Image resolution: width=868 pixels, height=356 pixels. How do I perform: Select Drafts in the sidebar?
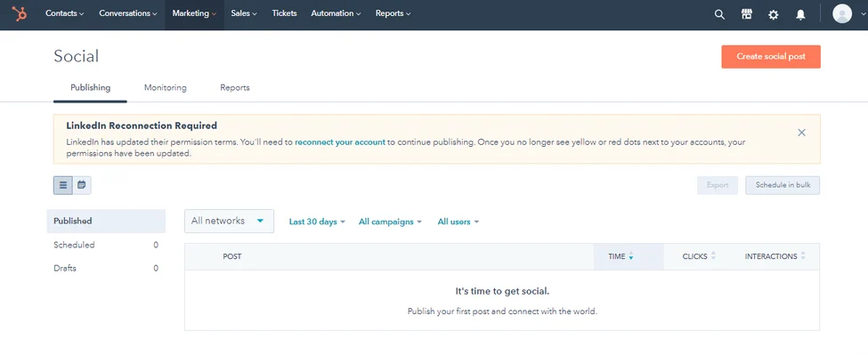(106, 268)
